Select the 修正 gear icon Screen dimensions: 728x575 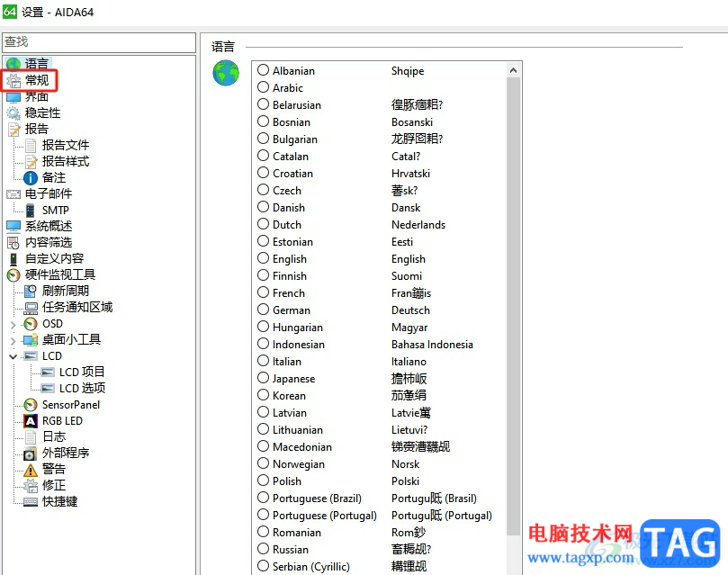[x=31, y=486]
